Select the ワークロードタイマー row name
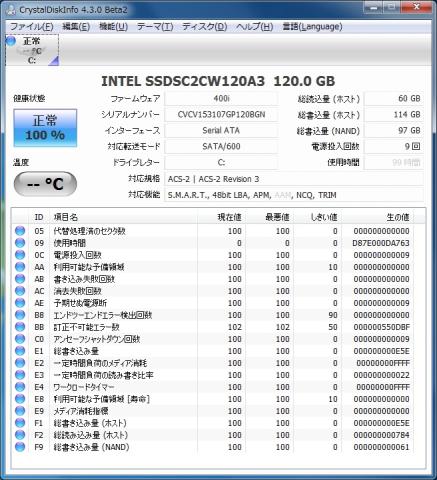This screenshot has height=480, width=437. [x=84, y=387]
